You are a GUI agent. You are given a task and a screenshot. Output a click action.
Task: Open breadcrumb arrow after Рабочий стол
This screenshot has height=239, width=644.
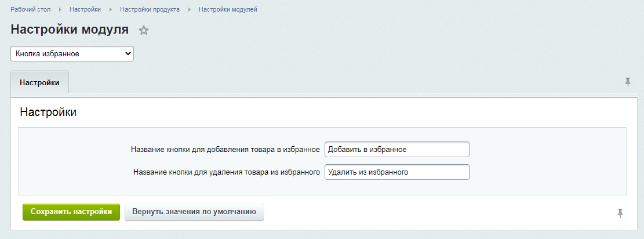pos(60,10)
